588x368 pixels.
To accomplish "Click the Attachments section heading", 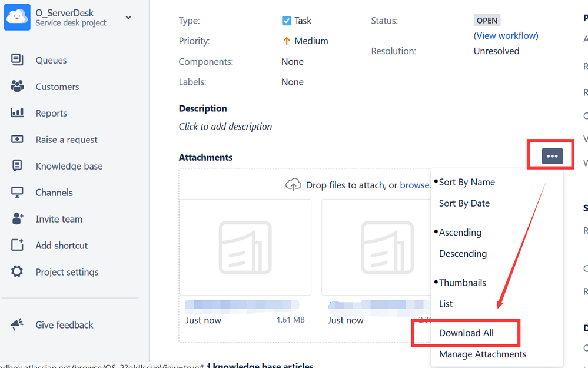I will 205,157.
